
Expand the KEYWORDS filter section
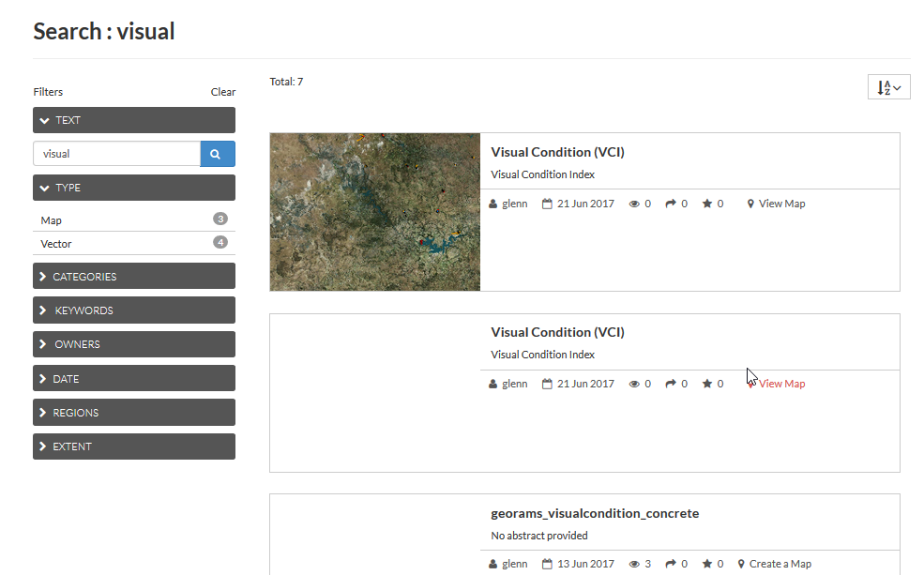click(x=134, y=310)
